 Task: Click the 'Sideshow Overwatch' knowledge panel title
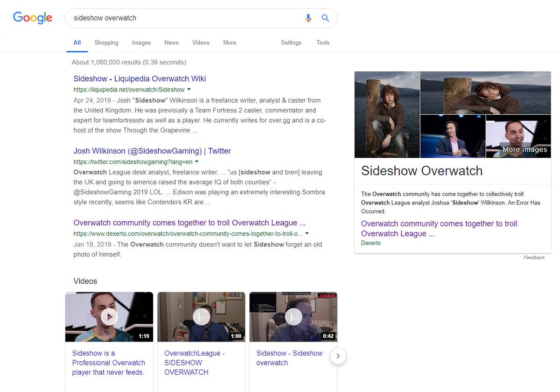click(422, 171)
